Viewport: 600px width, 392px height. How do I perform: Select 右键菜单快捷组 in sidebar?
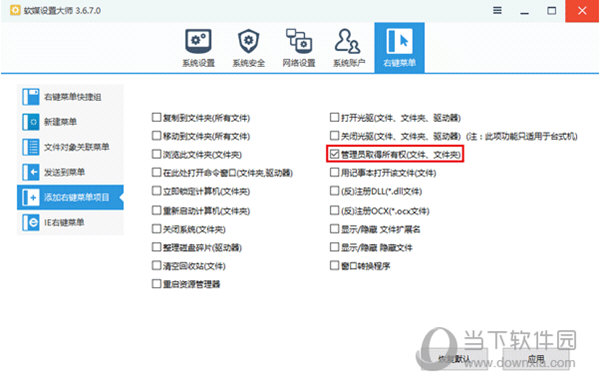point(70,97)
